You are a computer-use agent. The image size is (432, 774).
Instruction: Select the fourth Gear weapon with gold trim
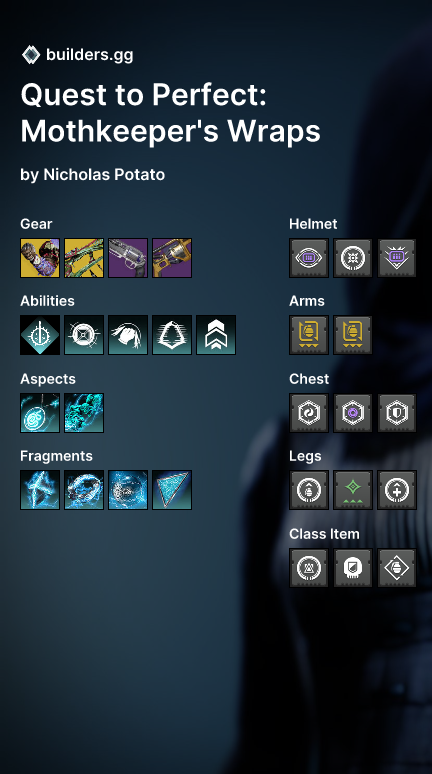[172, 258]
